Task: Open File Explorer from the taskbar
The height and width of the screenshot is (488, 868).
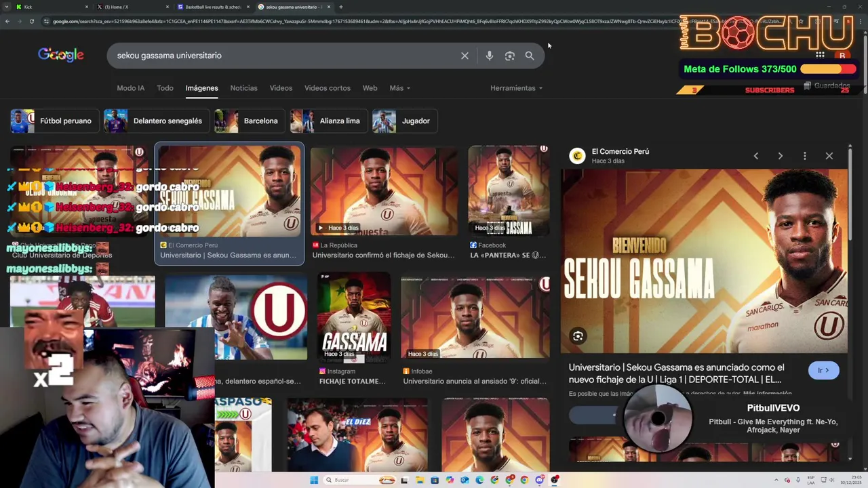Action: pyautogui.click(x=420, y=480)
